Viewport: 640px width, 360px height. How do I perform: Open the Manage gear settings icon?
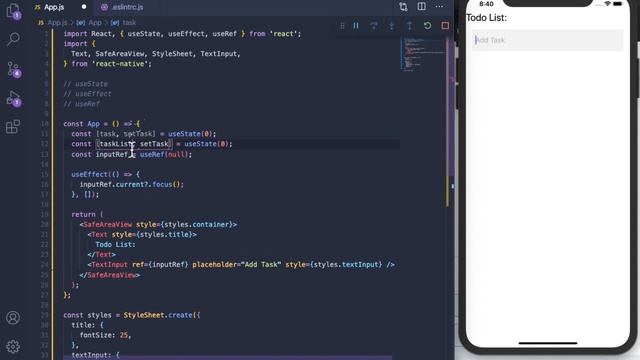click(13, 346)
